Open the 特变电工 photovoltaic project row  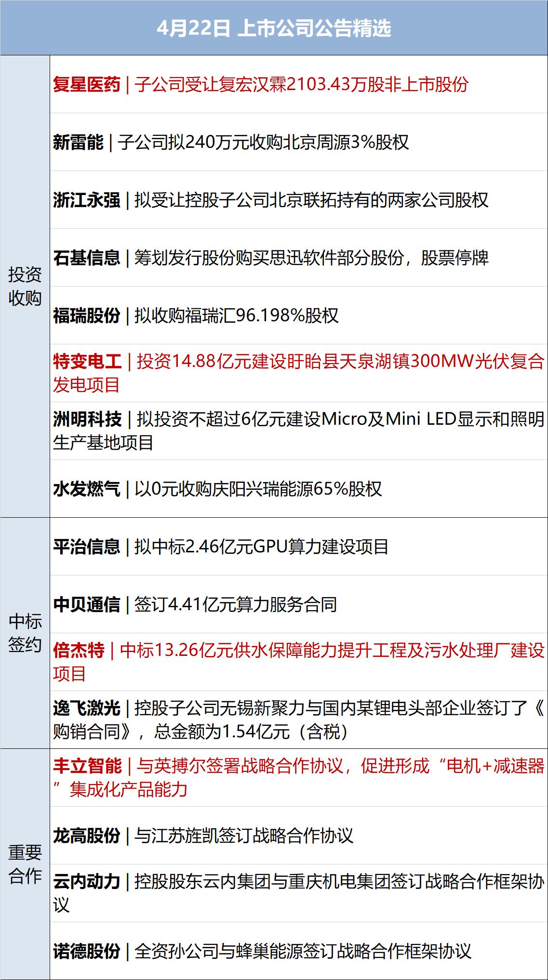[x=299, y=373]
